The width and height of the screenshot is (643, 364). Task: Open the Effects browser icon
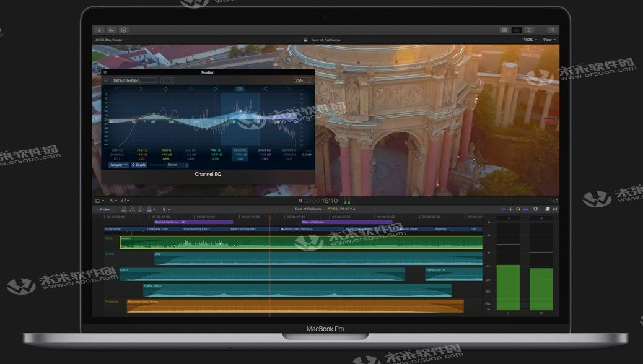[x=548, y=209]
